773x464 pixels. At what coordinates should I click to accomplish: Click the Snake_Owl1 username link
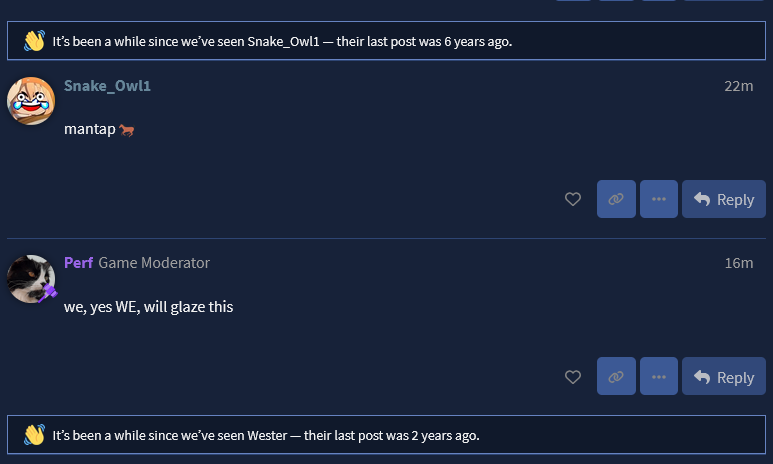[107, 86]
